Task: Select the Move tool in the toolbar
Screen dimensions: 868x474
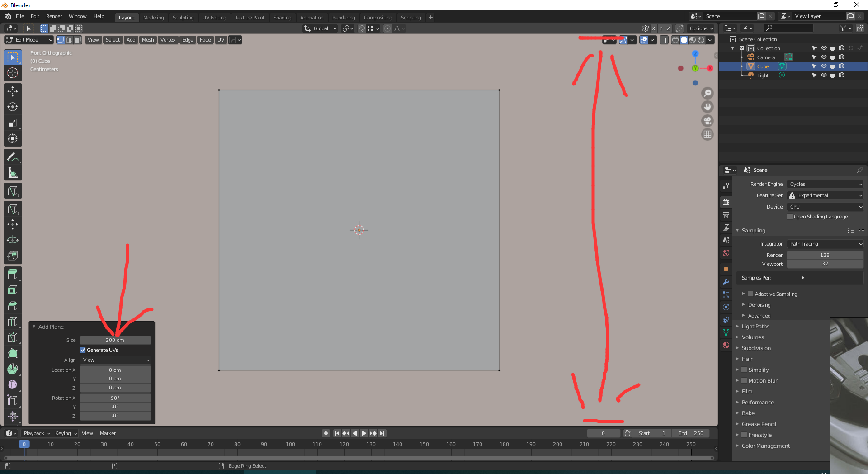Action: (13, 91)
